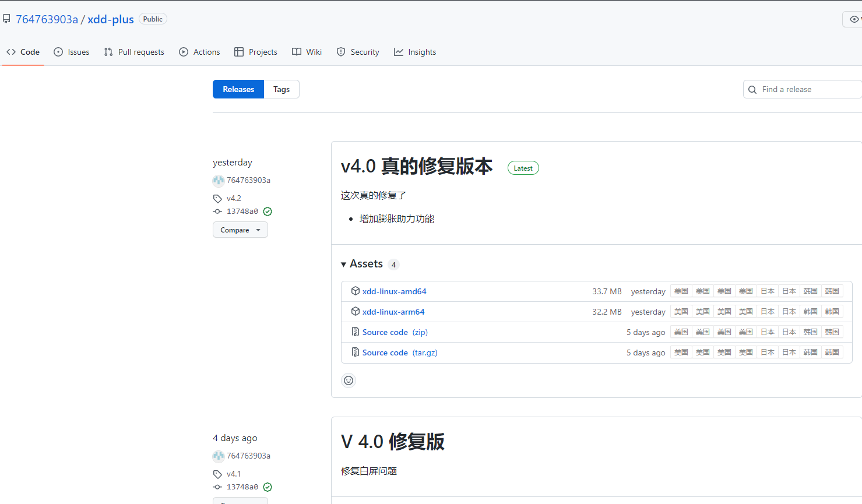The image size is (862, 504).
Task: Click the avatar of 764763903a under yesterday
Action: (x=219, y=181)
